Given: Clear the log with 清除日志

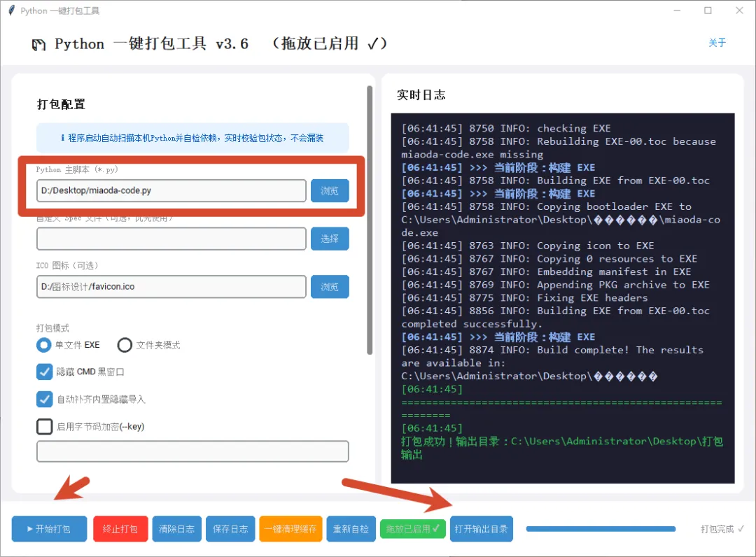Looking at the screenshot, I should point(176,529).
